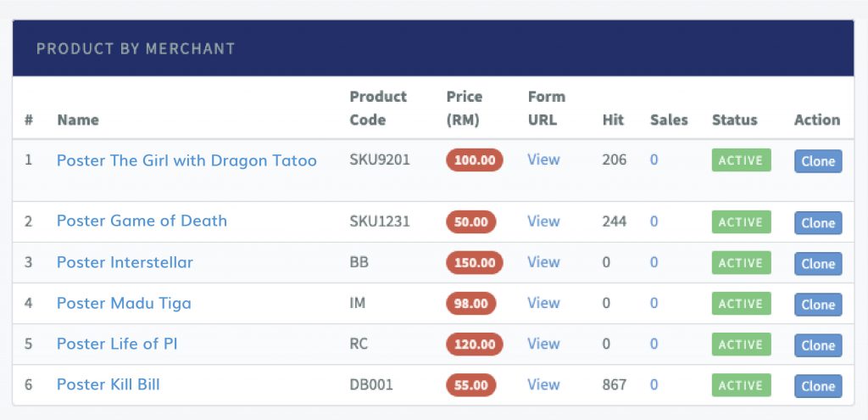Open Poster Game of Death product
The width and height of the screenshot is (868, 420).
pos(142,221)
